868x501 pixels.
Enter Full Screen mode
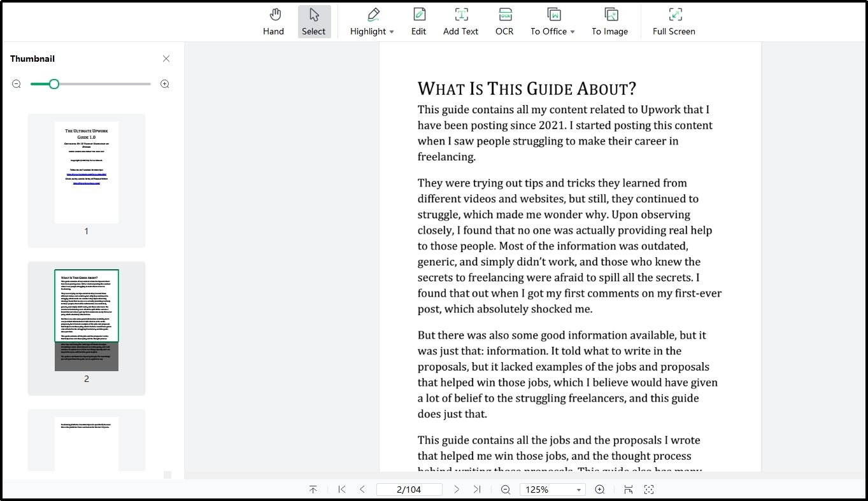click(674, 22)
